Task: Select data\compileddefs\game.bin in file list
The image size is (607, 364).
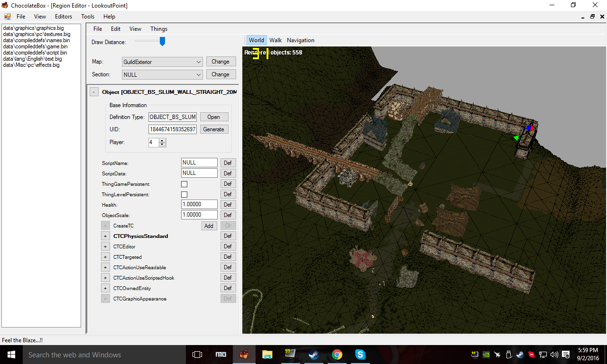Action: pyautogui.click(x=35, y=46)
